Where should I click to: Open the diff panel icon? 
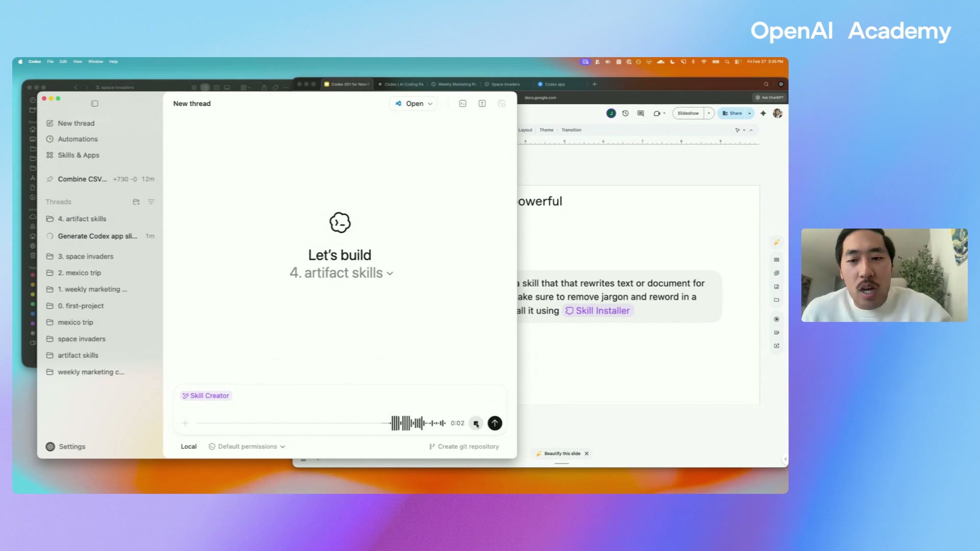click(x=482, y=104)
